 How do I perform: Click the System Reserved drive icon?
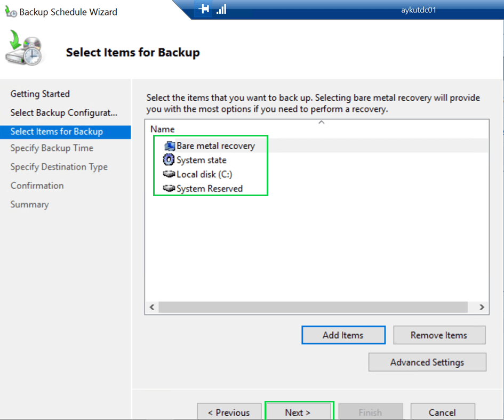169,189
